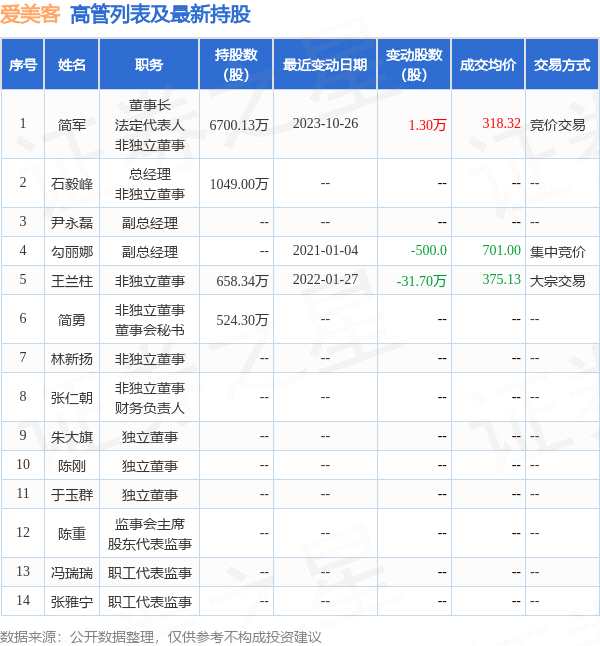
Task: Click the 变动股数(股) column header
Action: 414,65
